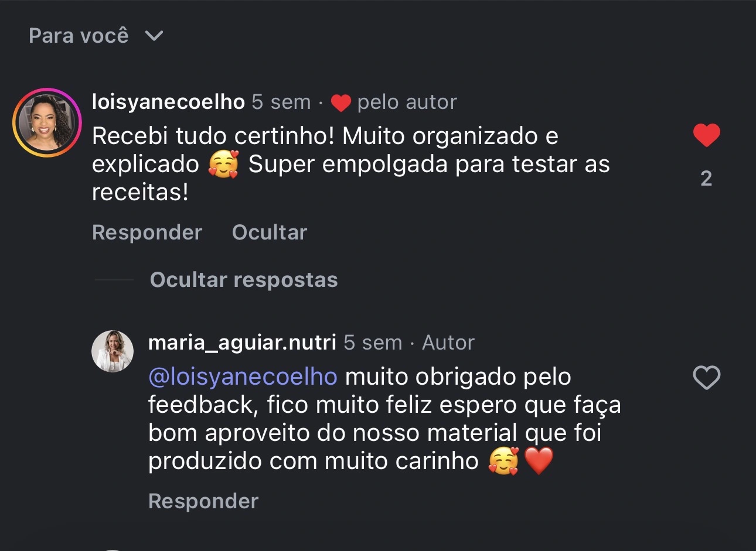Click '5 sem' timestamp on loisyanecoelho's comment
This screenshot has width=756, height=551.
pyautogui.click(x=281, y=102)
